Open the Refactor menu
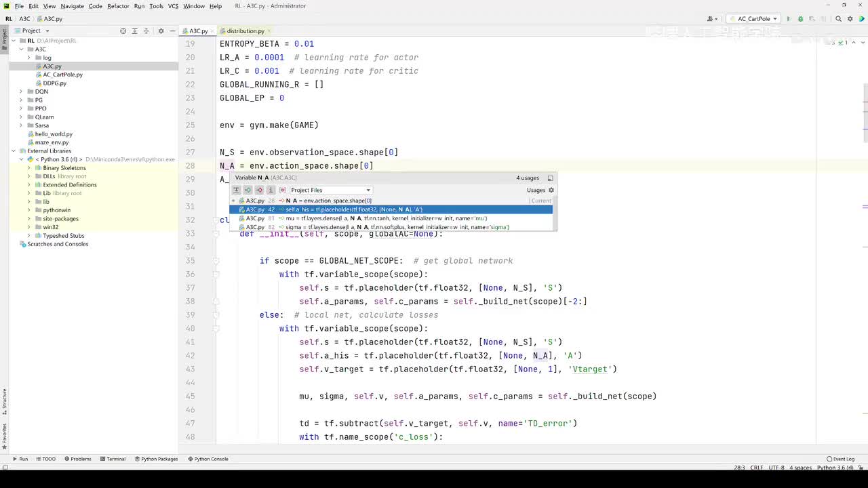The image size is (868, 488). click(x=118, y=6)
